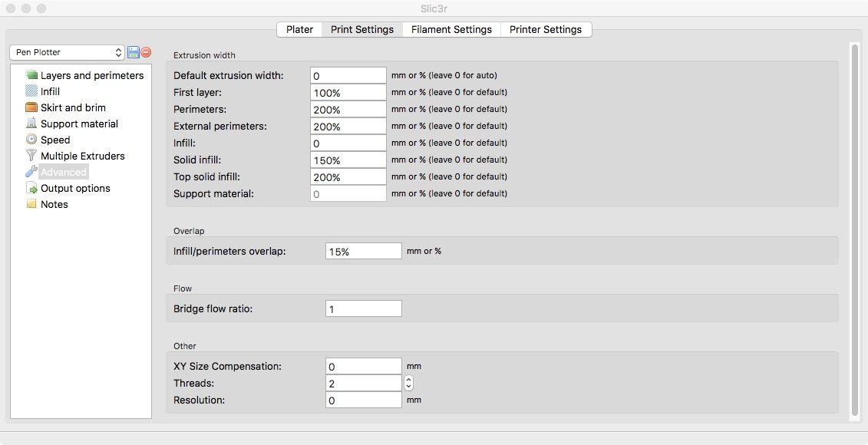The width and height of the screenshot is (868, 445).
Task: Click the First layer extrusion width field
Action: pyautogui.click(x=348, y=91)
